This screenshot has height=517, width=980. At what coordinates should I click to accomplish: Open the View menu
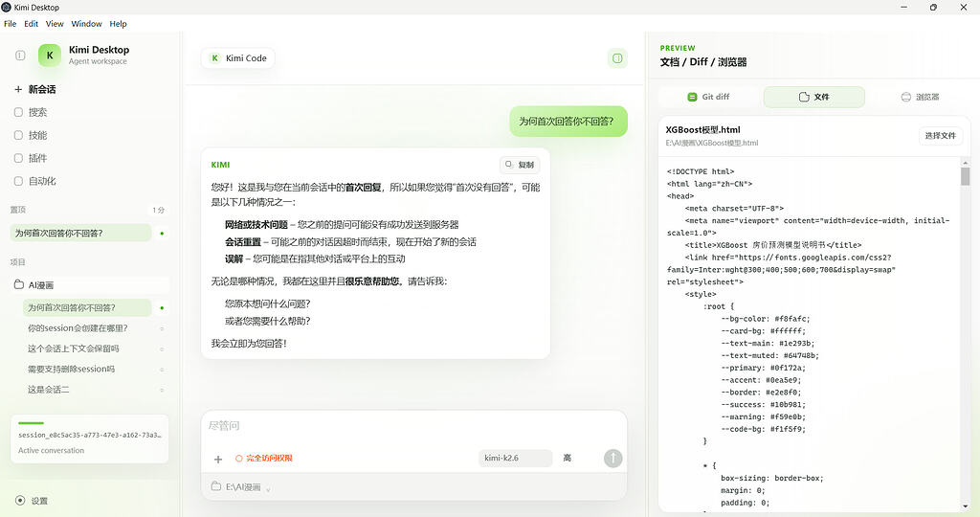[x=55, y=24]
